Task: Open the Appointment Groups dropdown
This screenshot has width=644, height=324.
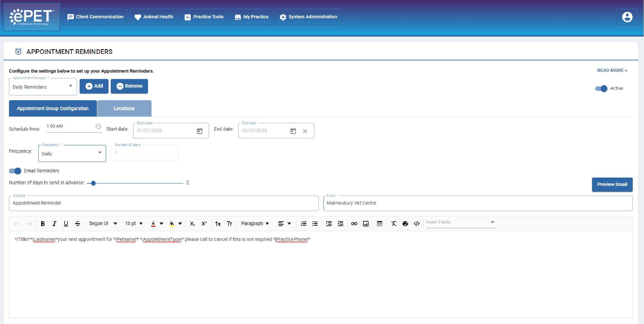Action: [43, 87]
